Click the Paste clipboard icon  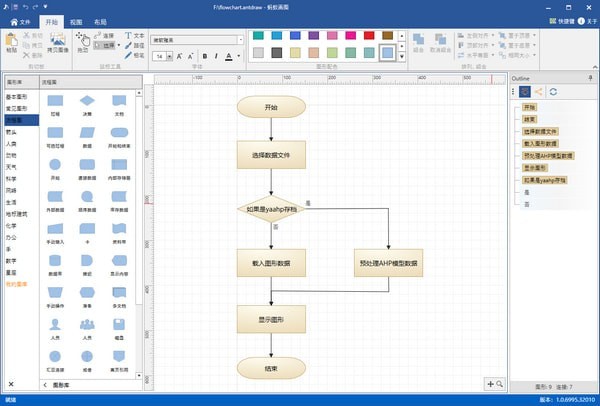tap(11, 42)
